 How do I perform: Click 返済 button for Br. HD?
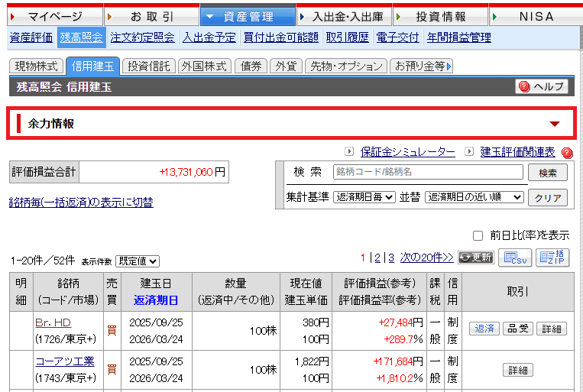coord(484,329)
